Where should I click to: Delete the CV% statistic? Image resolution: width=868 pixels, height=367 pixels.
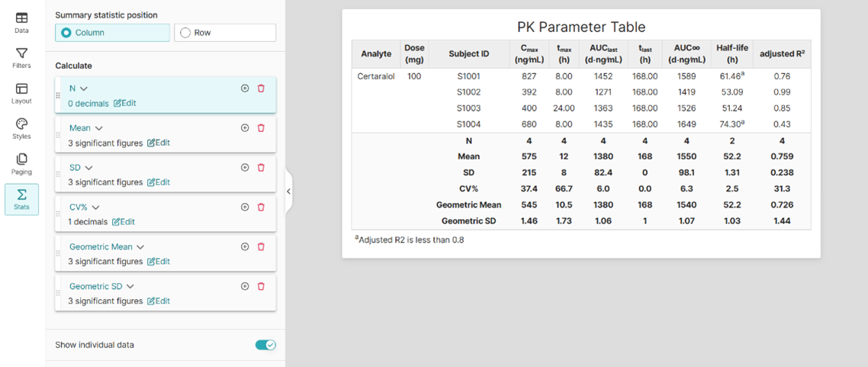point(262,207)
